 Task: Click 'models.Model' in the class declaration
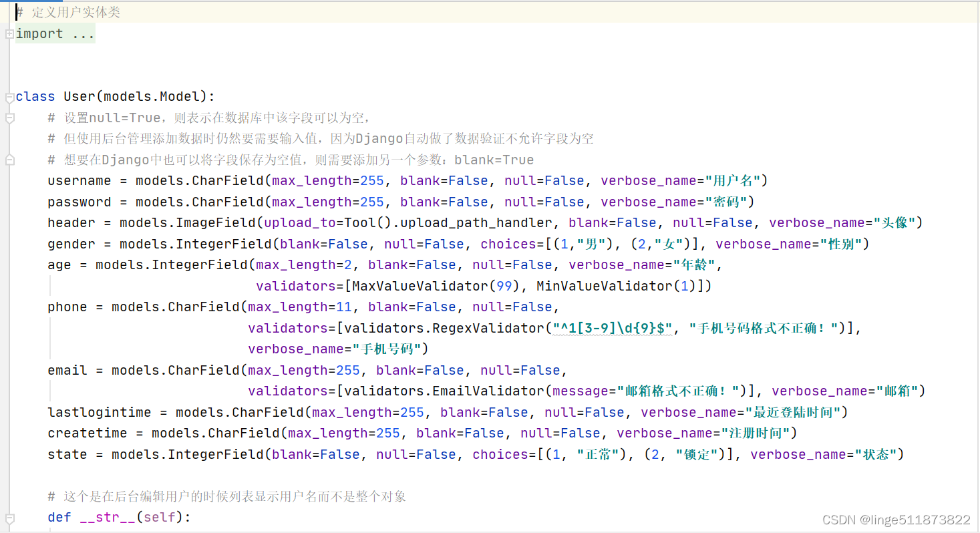pos(152,97)
